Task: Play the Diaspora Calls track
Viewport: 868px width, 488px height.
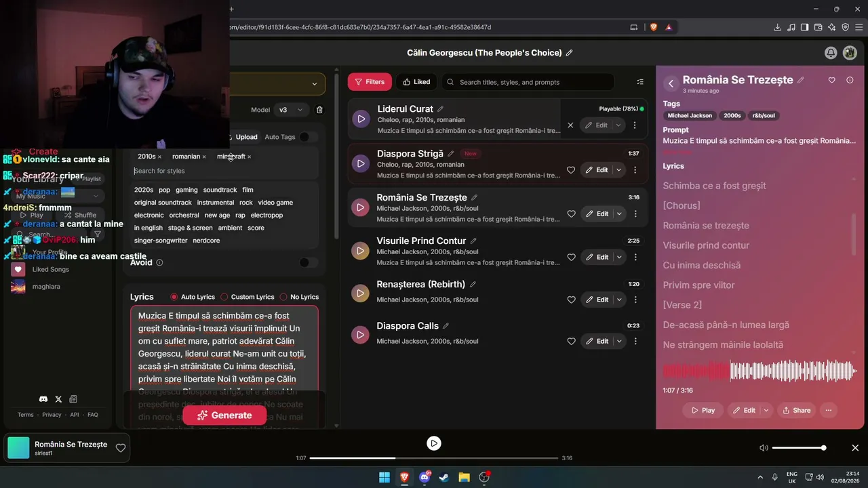Action: click(x=361, y=334)
